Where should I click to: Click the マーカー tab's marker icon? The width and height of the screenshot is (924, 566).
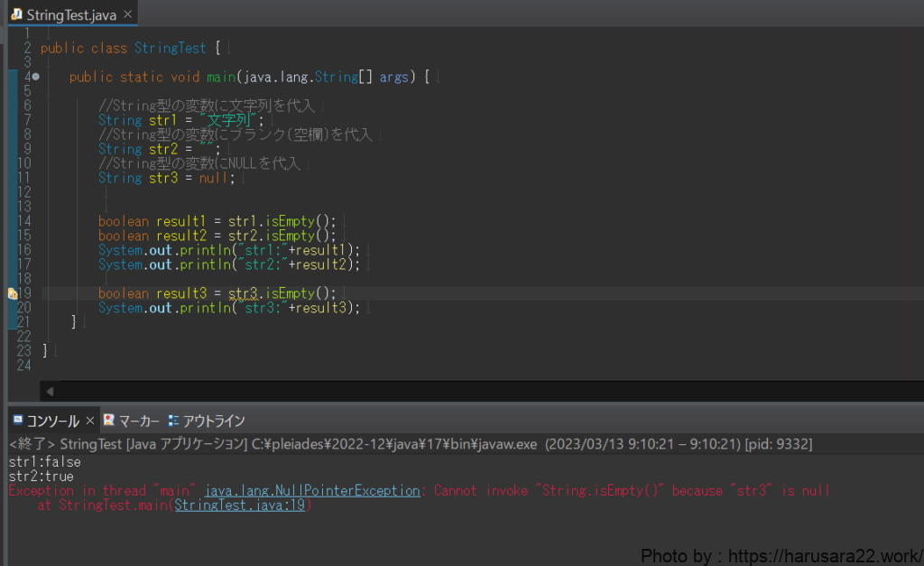coord(109,421)
